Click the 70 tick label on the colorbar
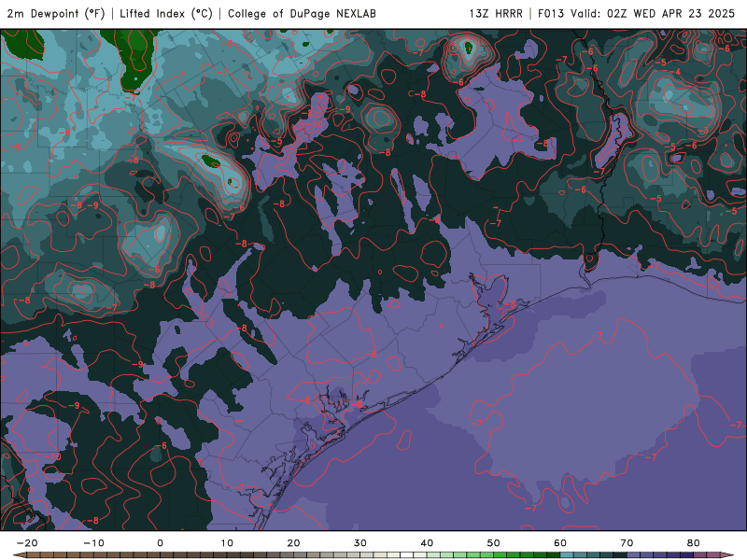The image size is (747, 560). [x=627, y=543]
